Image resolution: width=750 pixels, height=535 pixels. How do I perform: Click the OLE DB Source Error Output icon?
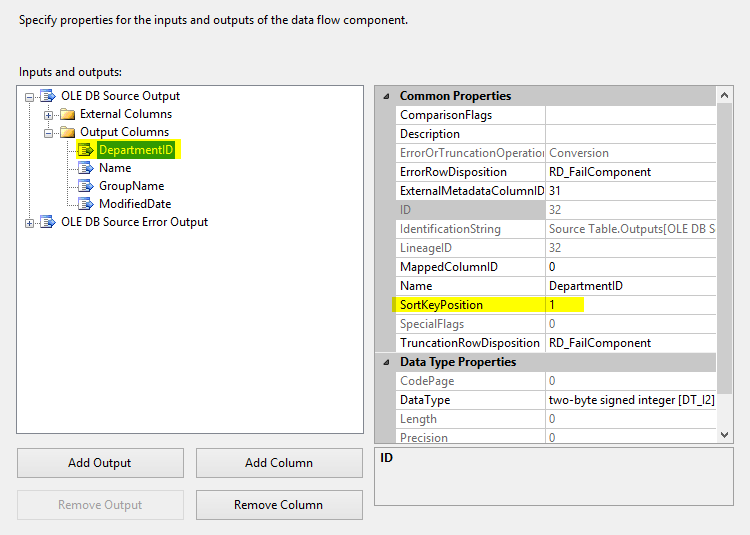coord(47,222)
